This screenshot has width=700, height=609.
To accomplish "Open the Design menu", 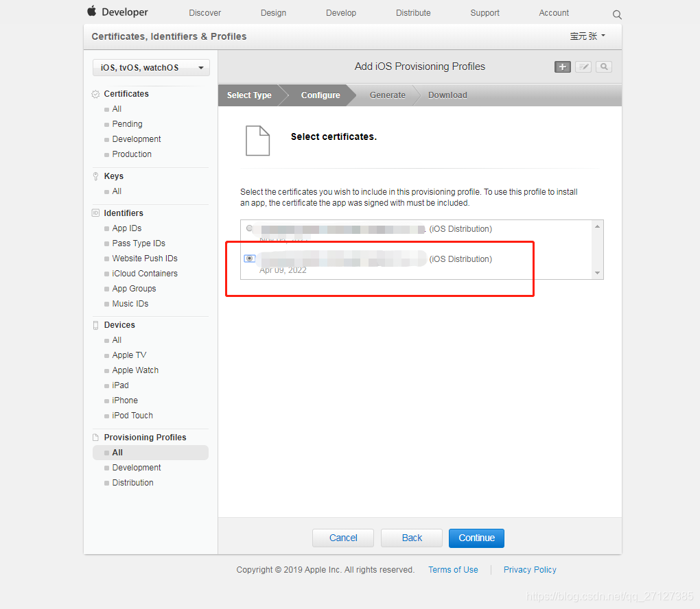I will click(x=273, y=13).
